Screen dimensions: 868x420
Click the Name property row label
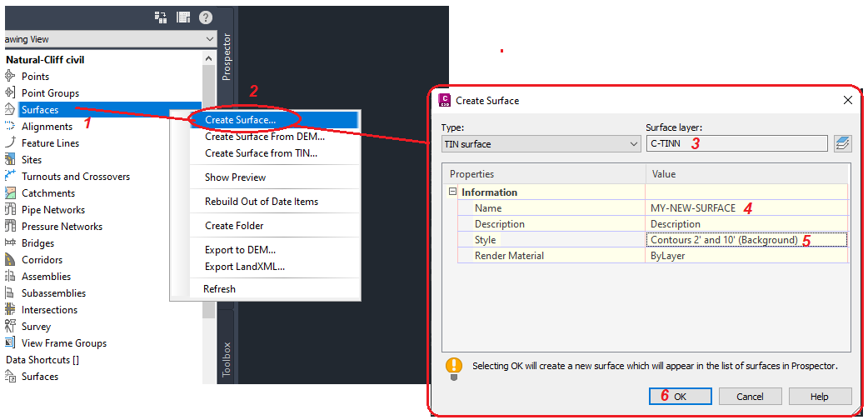tap(487, 208)
